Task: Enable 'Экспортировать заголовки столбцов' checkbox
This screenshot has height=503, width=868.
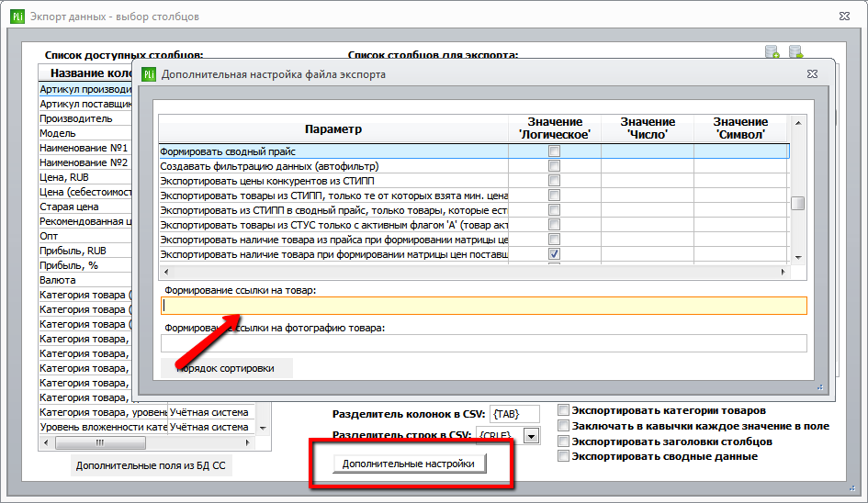Action: click(564, 441)
